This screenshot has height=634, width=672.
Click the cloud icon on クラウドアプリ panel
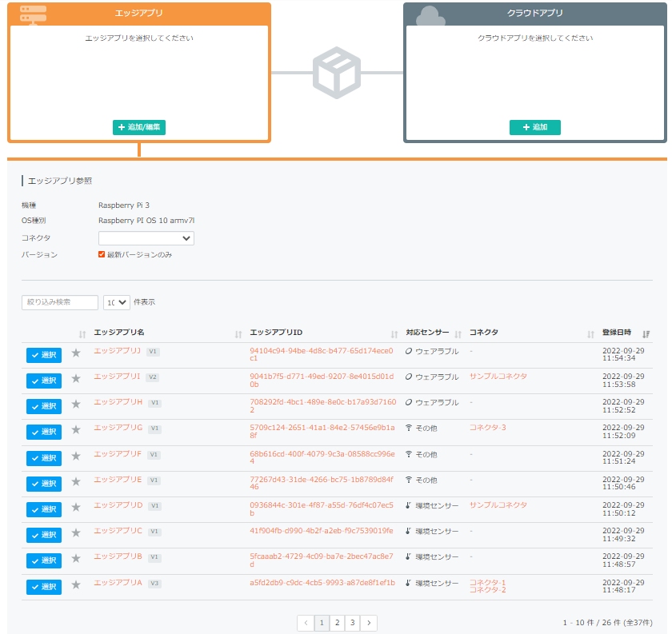point(430,16)
